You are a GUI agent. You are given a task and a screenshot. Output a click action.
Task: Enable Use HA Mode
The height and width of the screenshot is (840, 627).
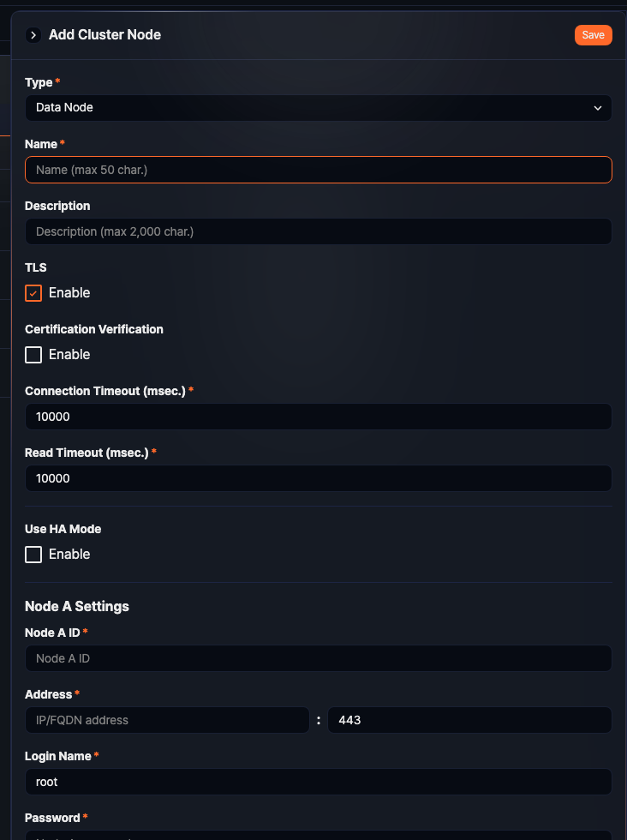tap(33, 554)
